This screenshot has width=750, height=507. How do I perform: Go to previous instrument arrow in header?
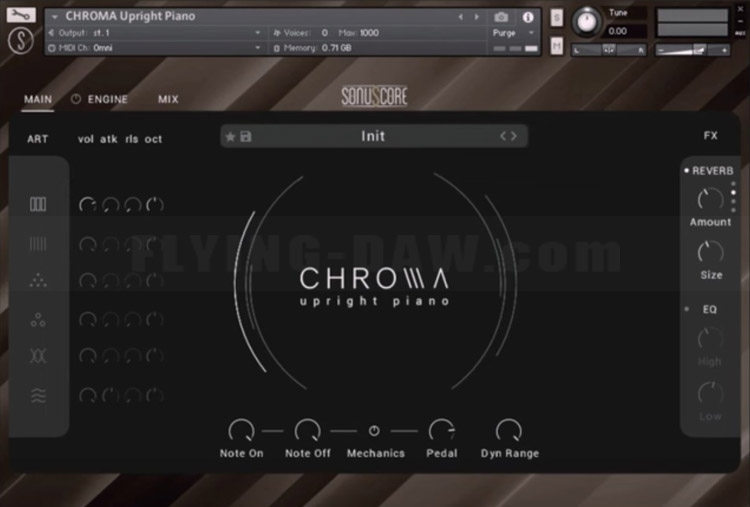460,17
